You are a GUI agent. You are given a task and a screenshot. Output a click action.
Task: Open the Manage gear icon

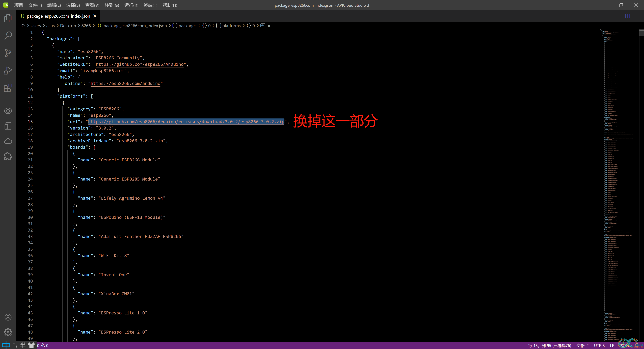coord(8,332)
